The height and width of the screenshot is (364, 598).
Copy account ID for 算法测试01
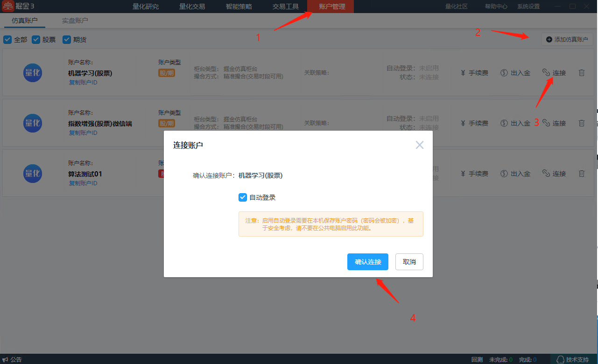click(83, 183)
